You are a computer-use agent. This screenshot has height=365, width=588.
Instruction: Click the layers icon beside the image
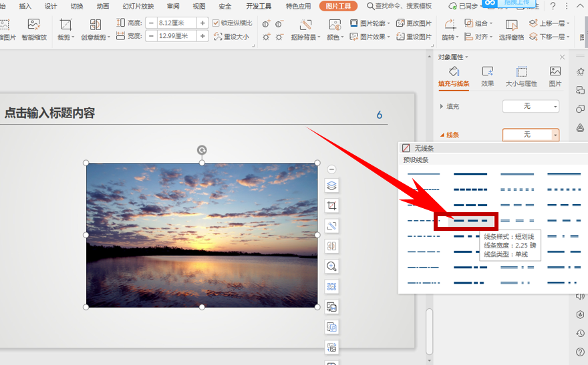[x=331, y=186]
